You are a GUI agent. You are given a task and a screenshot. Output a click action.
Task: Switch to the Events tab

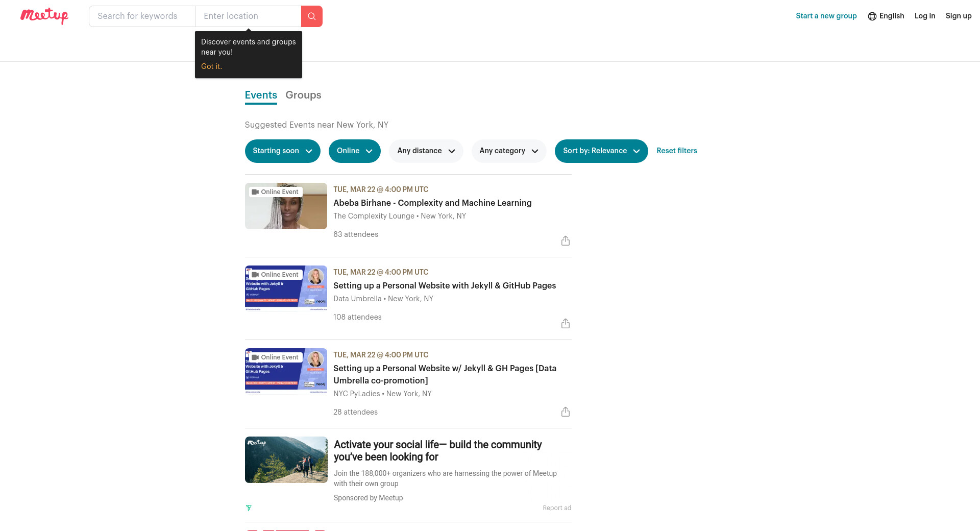tap(261, 95)
